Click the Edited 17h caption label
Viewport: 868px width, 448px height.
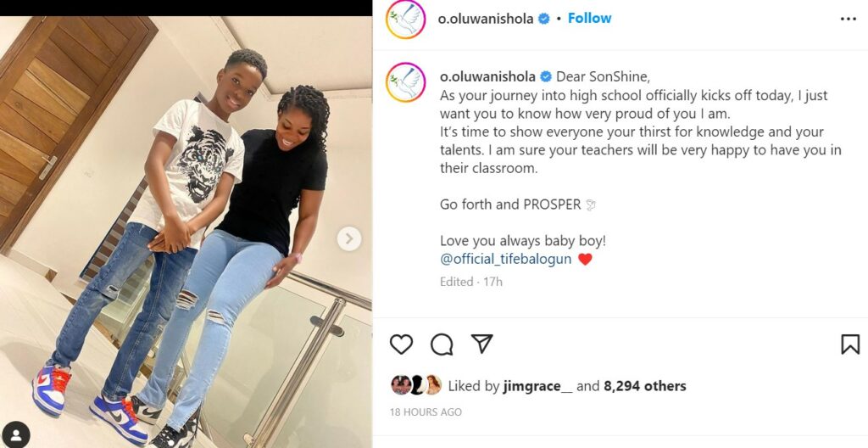pyautogui.click(x=471, y=282)
